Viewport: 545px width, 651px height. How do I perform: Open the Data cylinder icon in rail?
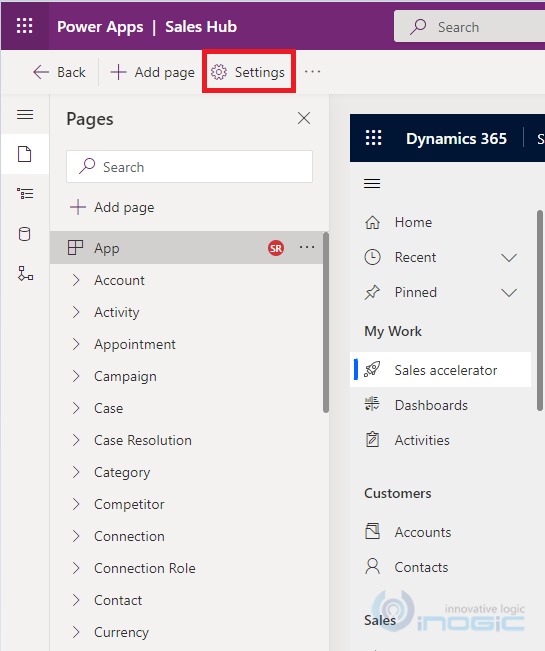click(25, 234)
